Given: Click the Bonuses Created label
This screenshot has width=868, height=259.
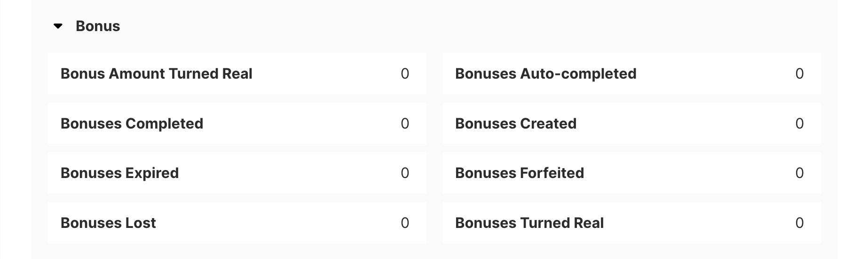Looking at the screenshot, I should (515, 124).
